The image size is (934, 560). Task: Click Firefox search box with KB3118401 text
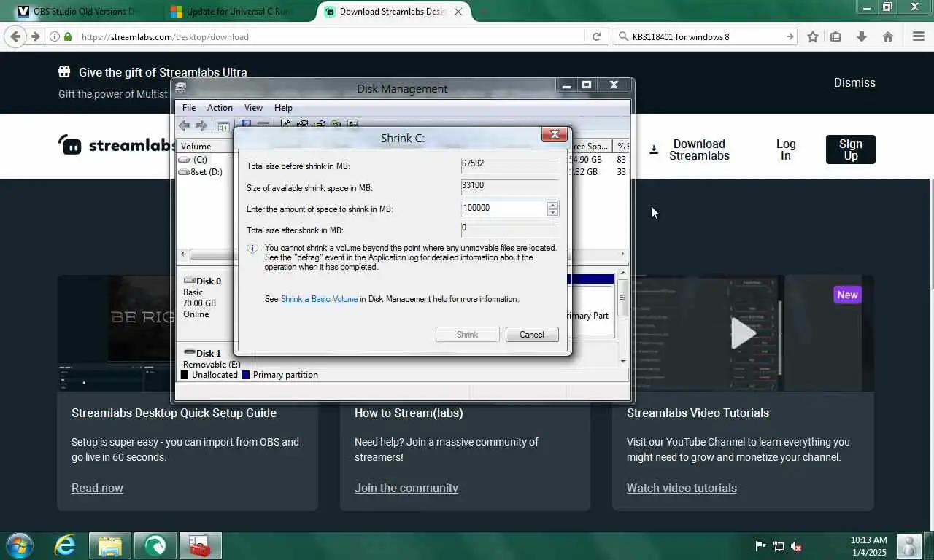(706, 36)
